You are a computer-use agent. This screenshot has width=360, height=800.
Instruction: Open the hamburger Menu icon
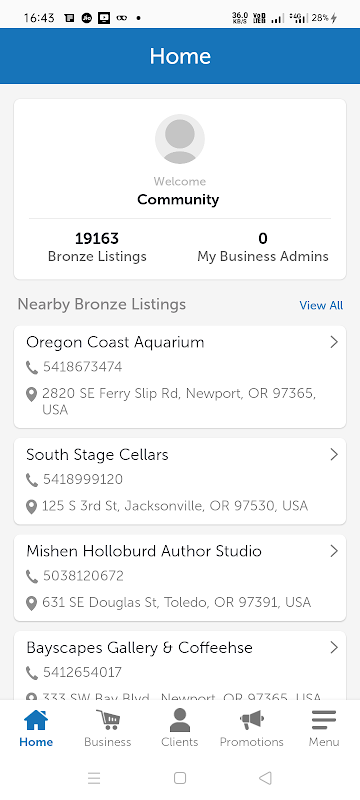[x=324, y=720]
